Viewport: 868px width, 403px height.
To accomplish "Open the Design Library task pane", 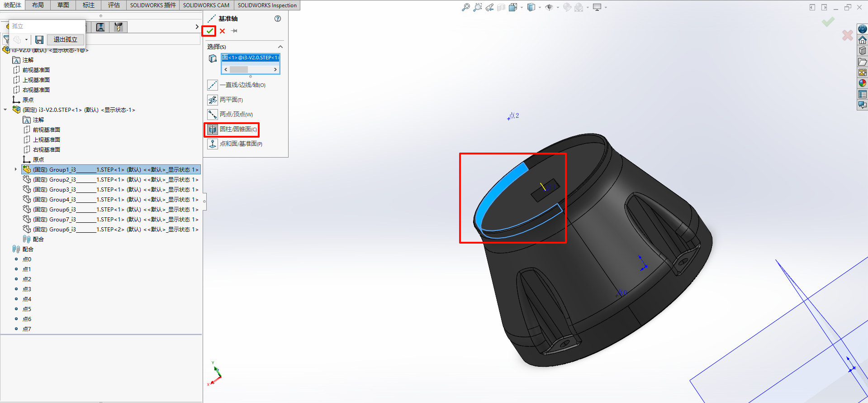I will pyautogui.click(x=863, y=51).
